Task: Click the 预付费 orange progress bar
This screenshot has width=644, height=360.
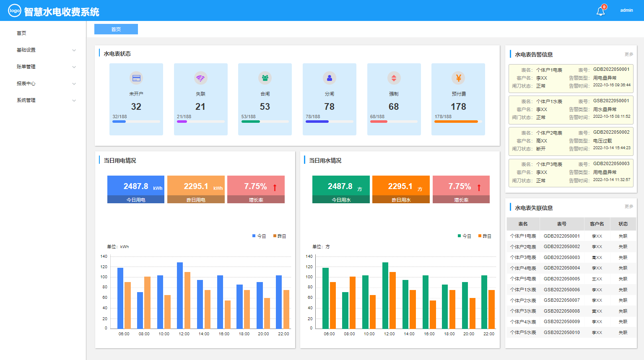Action: click(456, 122)
